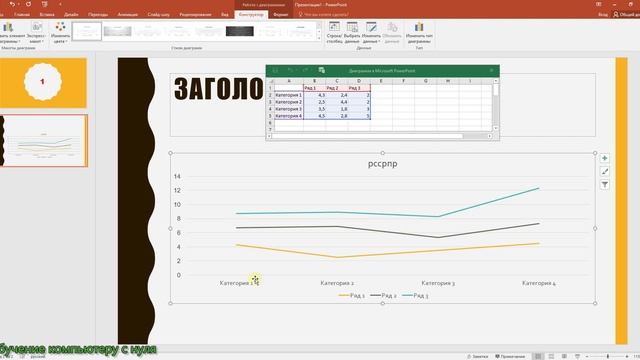
Task: Select slide 2 thumbnail with line chart
Action: [x=44, y=140]
